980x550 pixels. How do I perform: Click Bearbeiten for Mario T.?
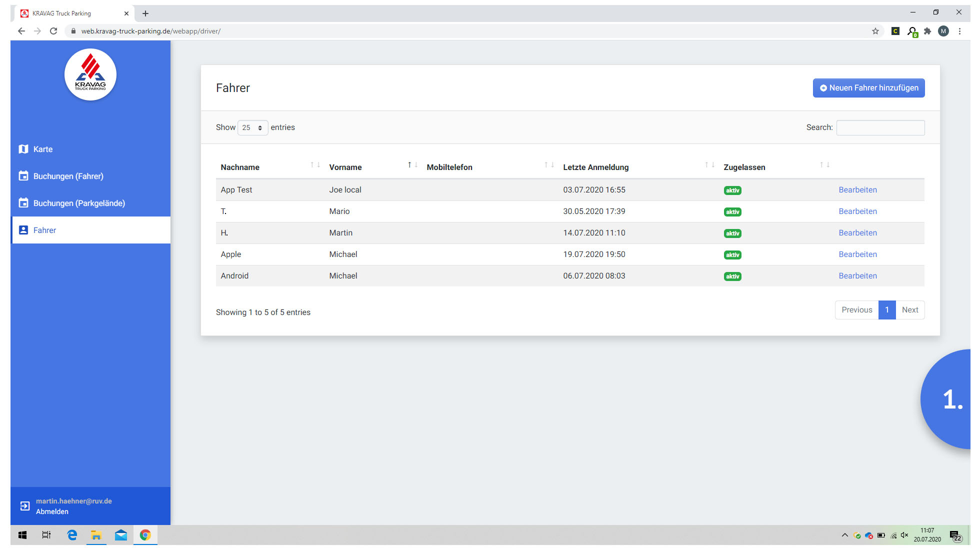pos(857,211)
